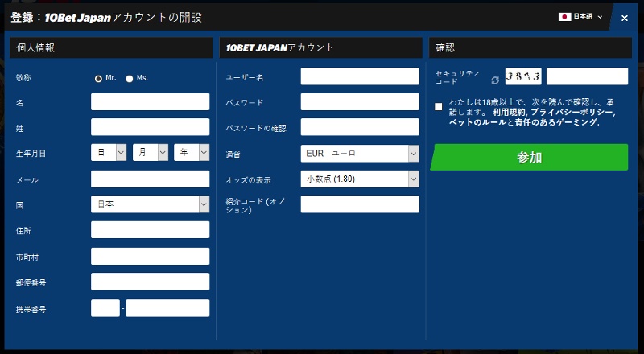Focus the 郵便番号 postal code field
Image resolution: width=644 pixels, height=354 pixels.
[150, 282]
